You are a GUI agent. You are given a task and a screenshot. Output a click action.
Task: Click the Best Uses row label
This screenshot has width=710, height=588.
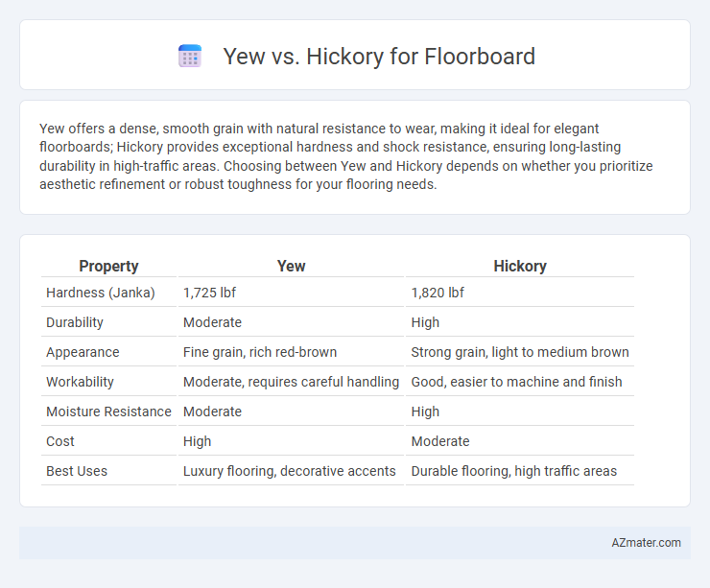[x=77, y=471]
